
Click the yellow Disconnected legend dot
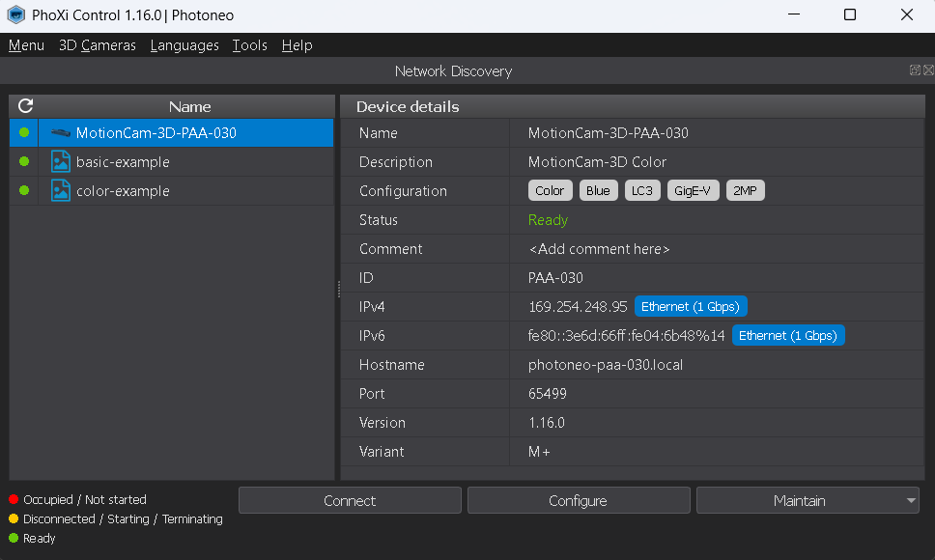[14, 518]
